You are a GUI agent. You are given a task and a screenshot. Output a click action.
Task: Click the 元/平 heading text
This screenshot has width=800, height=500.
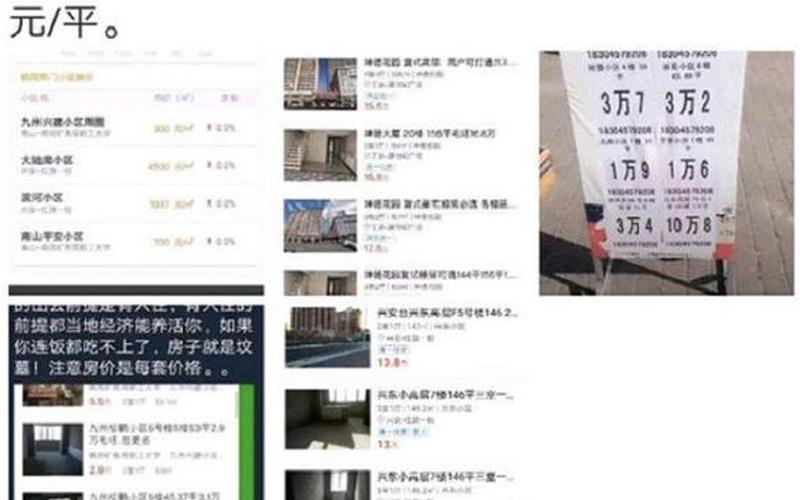click(x=65, y=22)
